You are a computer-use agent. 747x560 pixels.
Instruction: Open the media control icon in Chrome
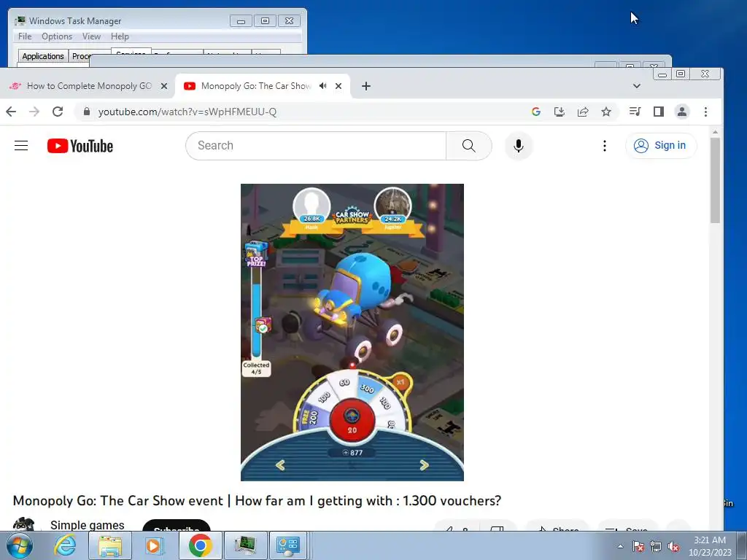tap(635, 112)
